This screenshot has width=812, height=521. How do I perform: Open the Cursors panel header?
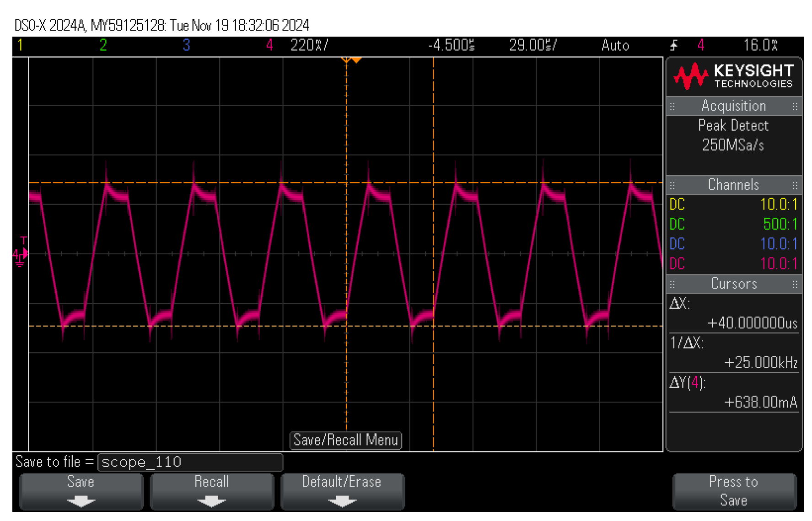click(x=733, y=284)
